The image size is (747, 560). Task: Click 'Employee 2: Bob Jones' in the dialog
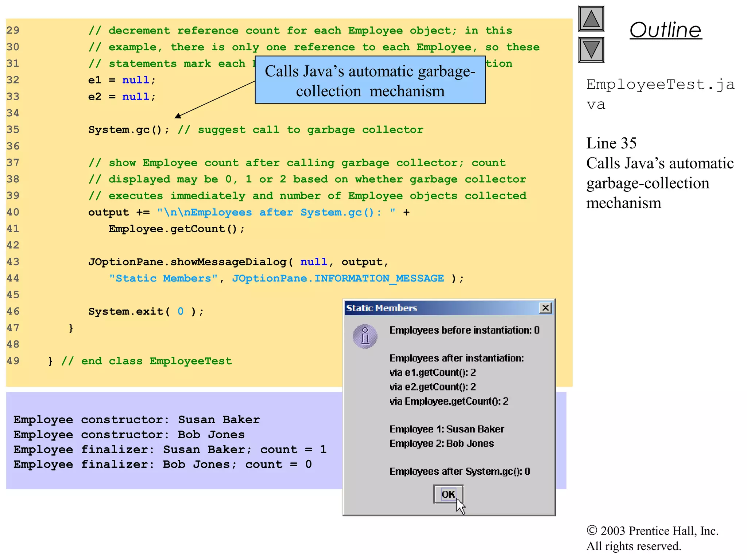click(442, 444)
